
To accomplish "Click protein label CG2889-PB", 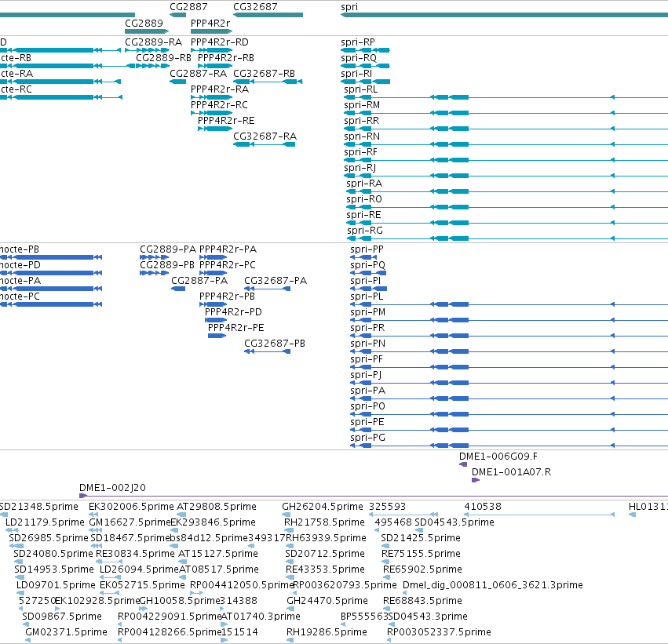I will click(x=167, y=265).
